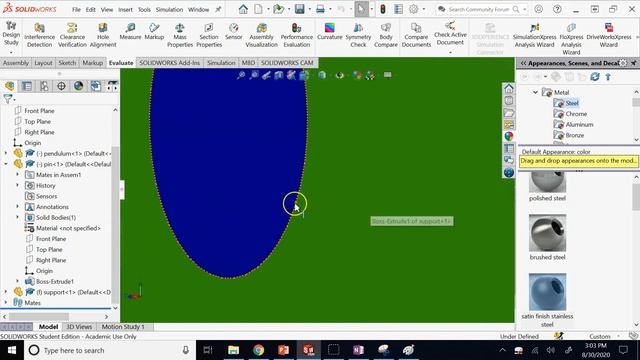Screen dimensions: 640x360
Task: Pick the polished steel appearance swatch
Action: [x=547, y=182]
